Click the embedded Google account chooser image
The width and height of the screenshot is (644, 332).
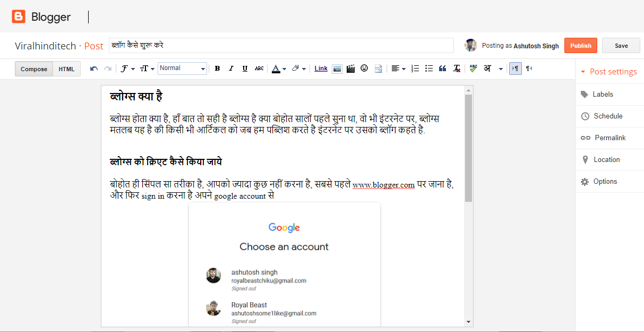coord(285,264)
